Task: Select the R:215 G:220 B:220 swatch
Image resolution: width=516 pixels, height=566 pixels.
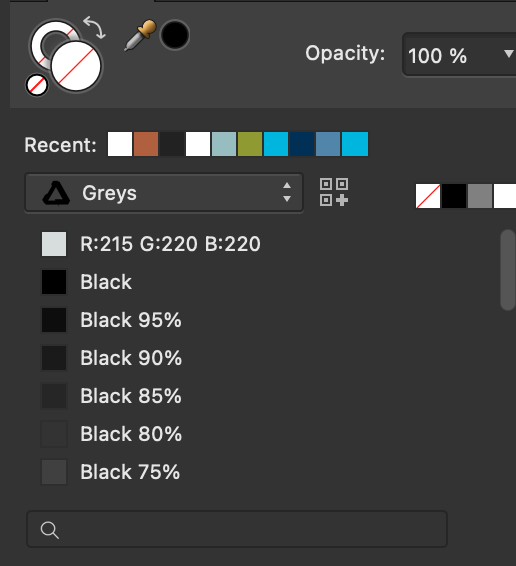Action: tap(151, 244)
